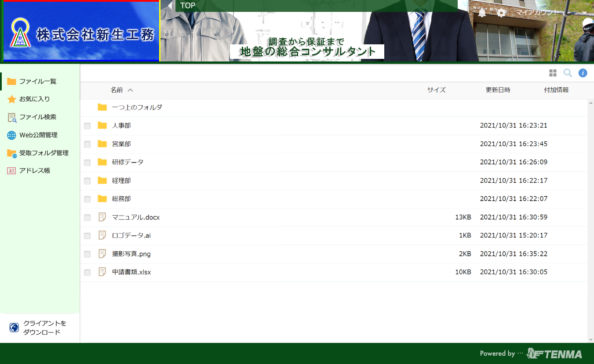Click the file icon for 申請書類.xlsx
The height and width of the screenshot is (364, 594).
(102, 272)
